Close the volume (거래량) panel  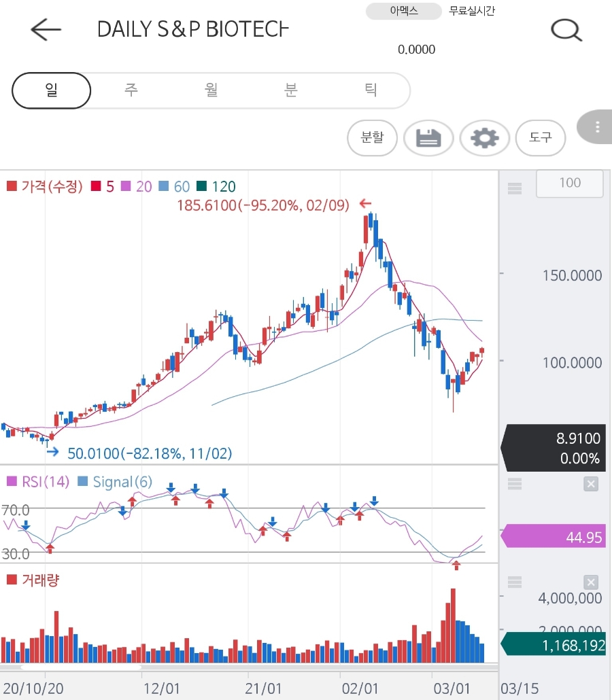(x=591, y=582)
